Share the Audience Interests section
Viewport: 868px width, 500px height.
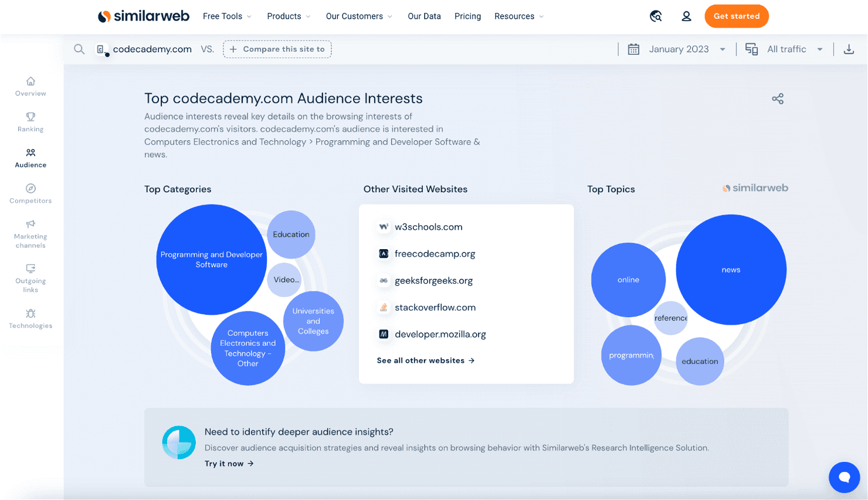[x=778, y=98]
